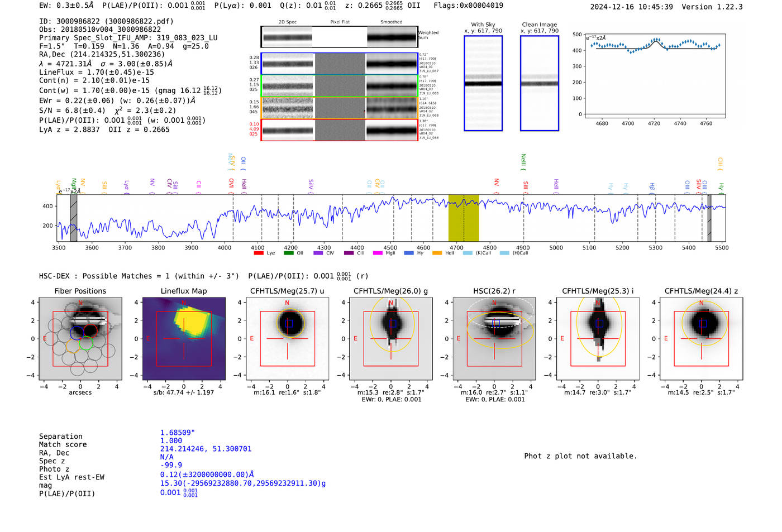Click the zoomed emission line plot near 4720

click(x=655, y=75)
